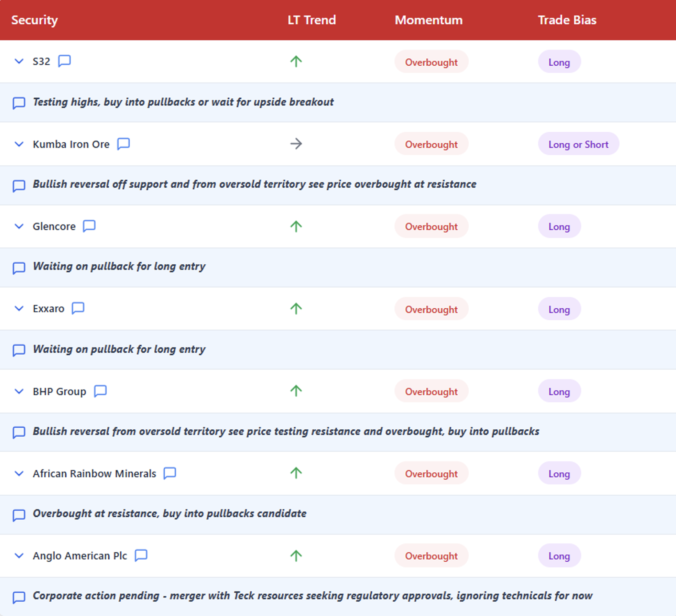Collapse the Kumba Iron Ore row
676x616 pixels.
coord(19,144)
